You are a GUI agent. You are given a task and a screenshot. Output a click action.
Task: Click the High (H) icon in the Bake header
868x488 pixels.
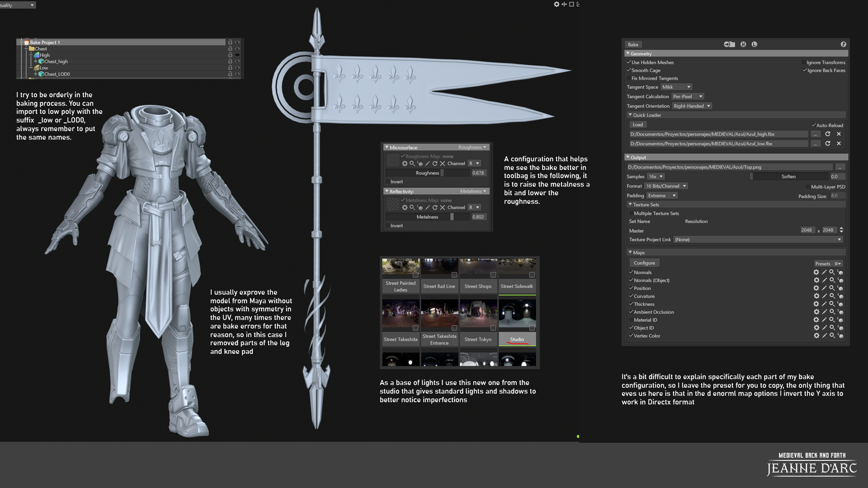pos(743,44)
